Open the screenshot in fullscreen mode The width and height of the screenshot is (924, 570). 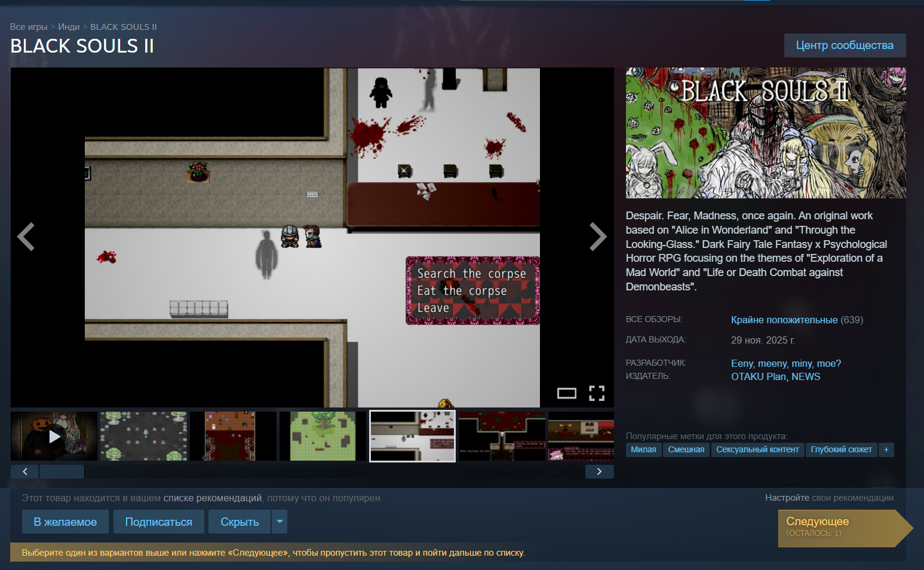click(x=597, y=393)
